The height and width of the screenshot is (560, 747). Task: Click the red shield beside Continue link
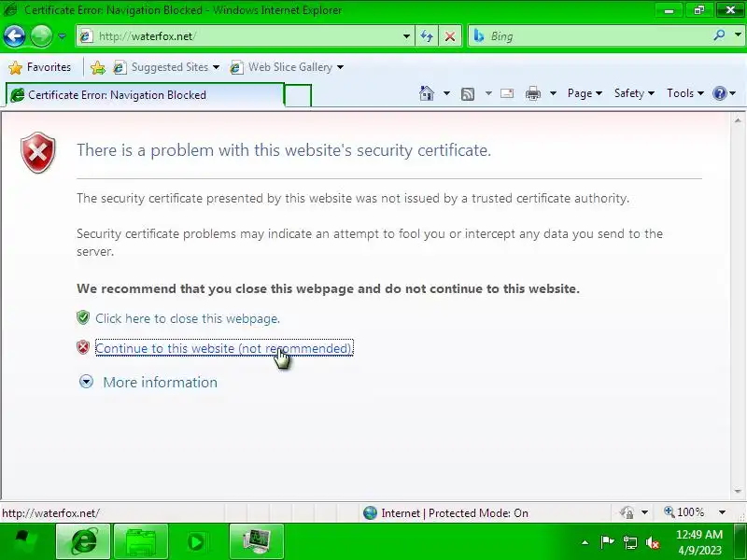click(x=83, y=347)
